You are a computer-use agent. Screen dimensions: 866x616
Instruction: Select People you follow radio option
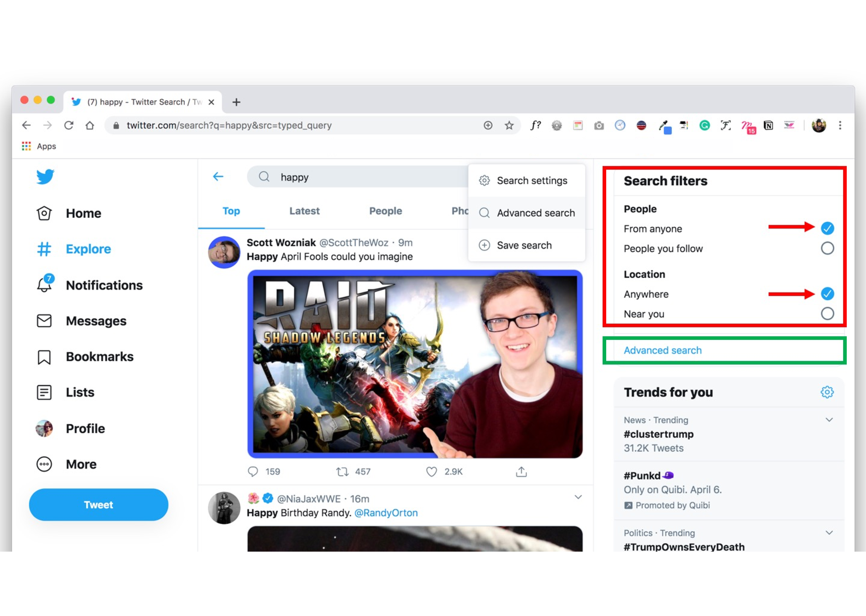pyautogui.click(x=827, y=248)
